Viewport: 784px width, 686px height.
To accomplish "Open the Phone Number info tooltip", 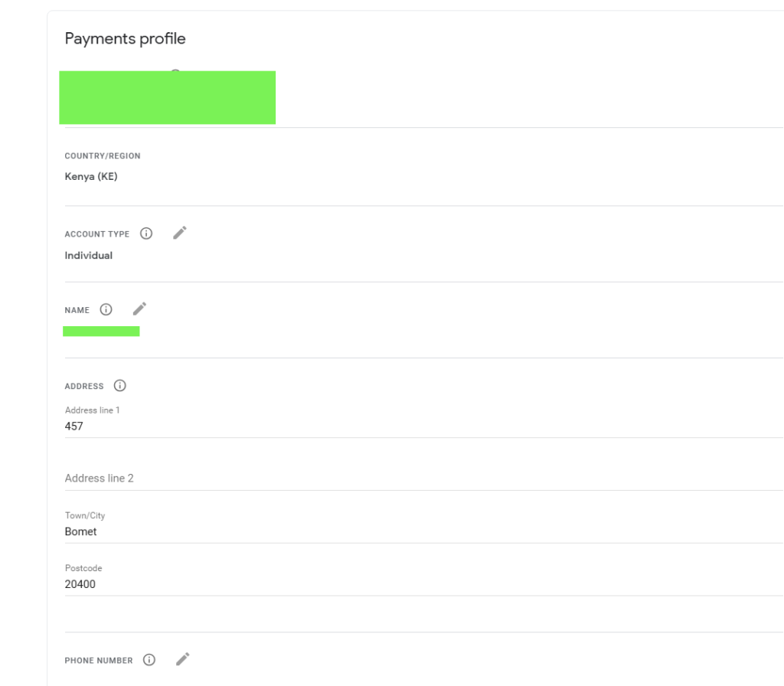I will click(149, 659).
